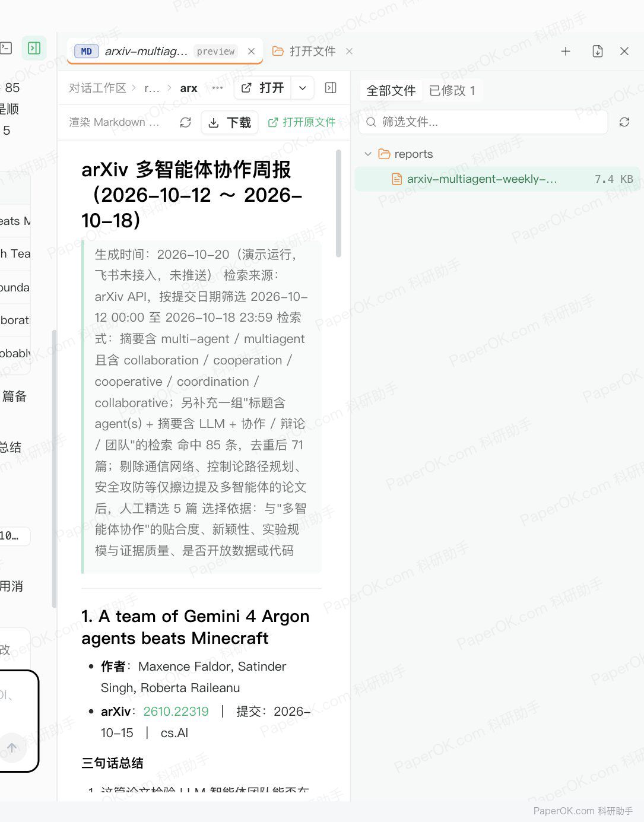Expand the 打开 dropdown arrow
This screenshot has width=644, height=822.
[303, 88]
